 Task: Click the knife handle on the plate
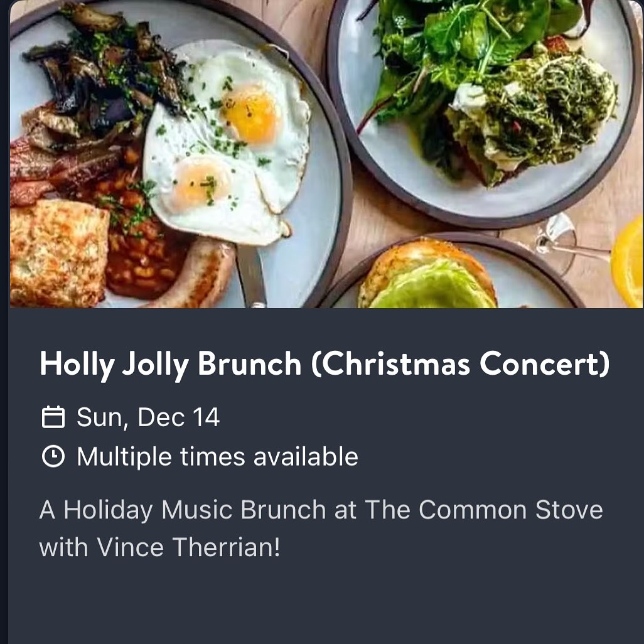(x=251, y=276)
